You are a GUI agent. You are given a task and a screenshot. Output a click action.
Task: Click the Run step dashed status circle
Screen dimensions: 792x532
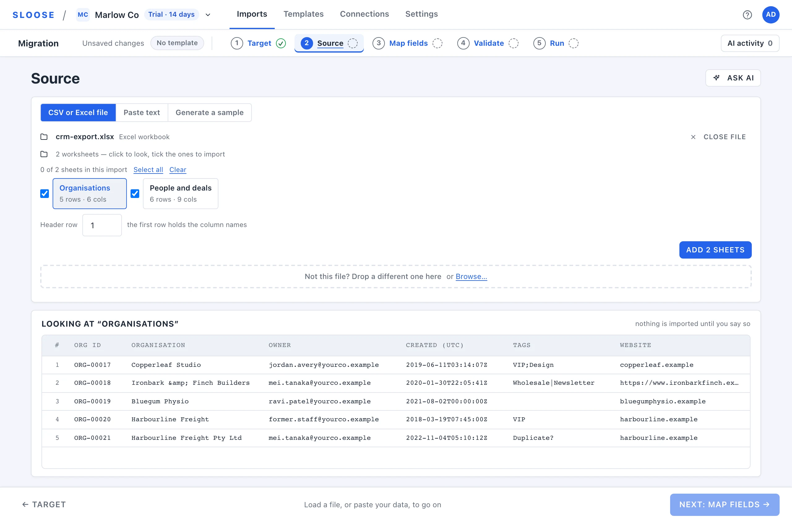[x=574, y=43]
